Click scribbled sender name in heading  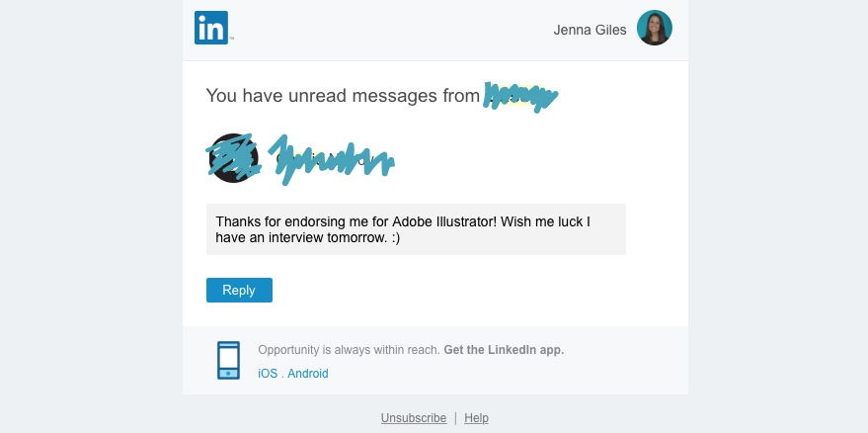tap(520, 97)
